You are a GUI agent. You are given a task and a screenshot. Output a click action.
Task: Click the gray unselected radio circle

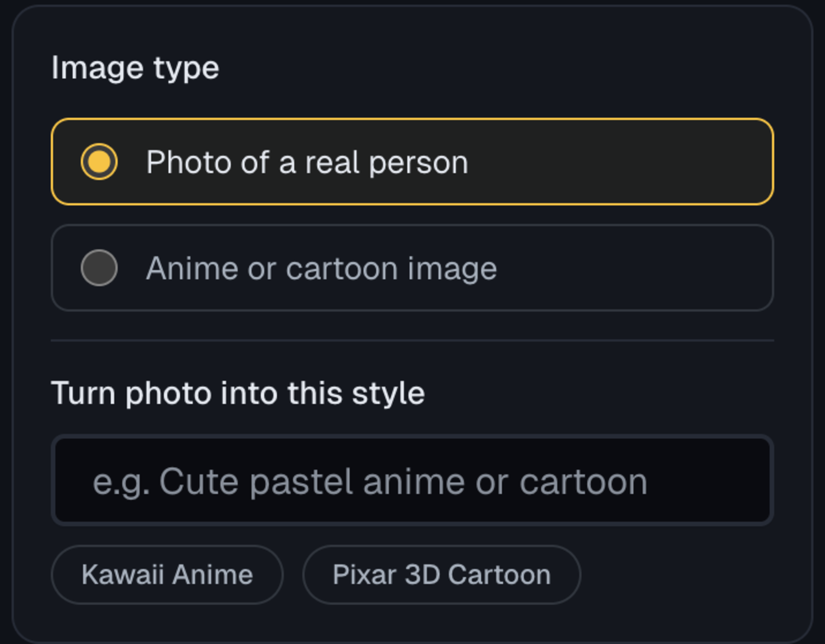(x=99, y=267)
